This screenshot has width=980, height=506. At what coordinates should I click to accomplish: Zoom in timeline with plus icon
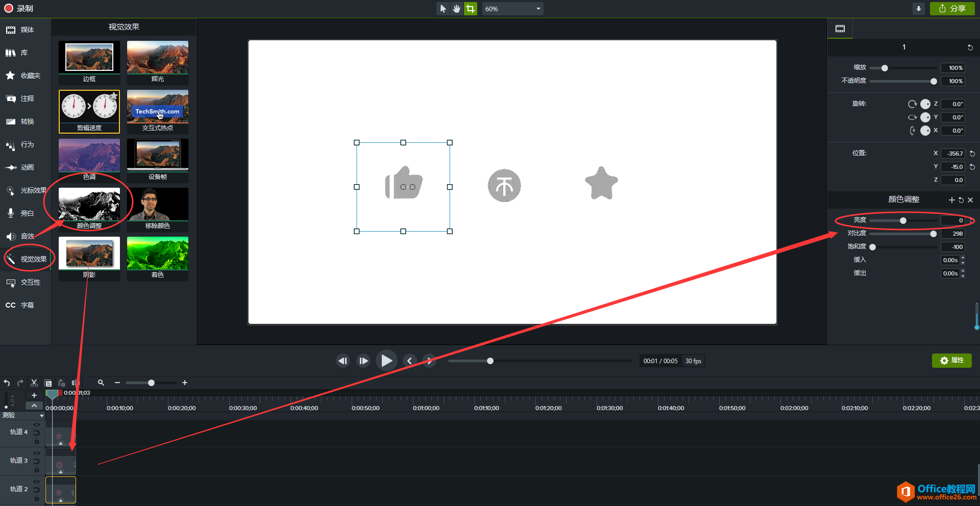click(185, 383)
